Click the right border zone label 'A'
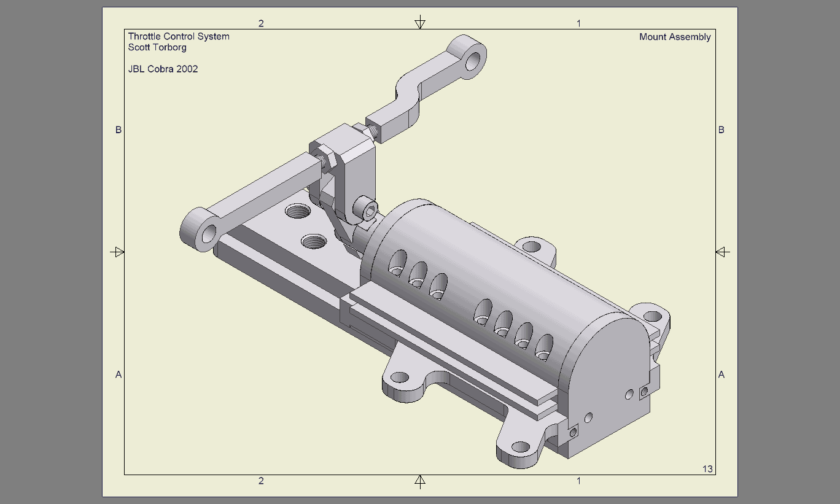The image size is (840, 504). [721, 374]
